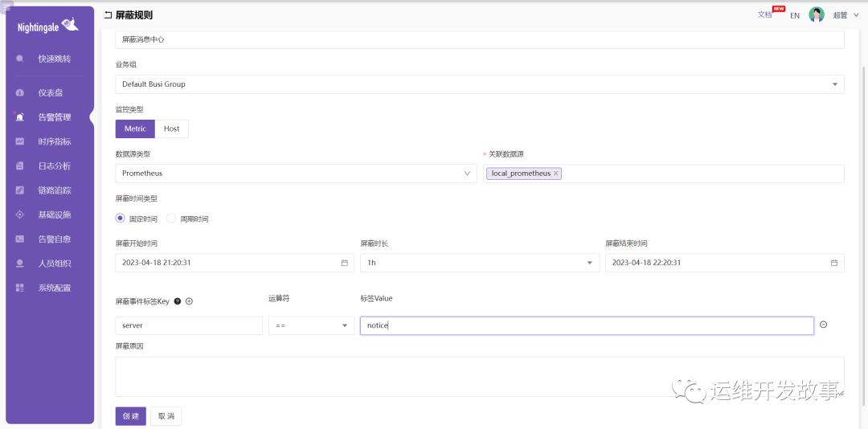Click the add tag plus icon

click(190, 301)
